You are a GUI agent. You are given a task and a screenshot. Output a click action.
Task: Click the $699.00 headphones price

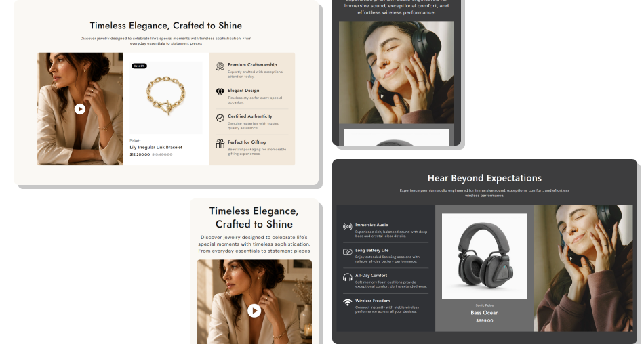click(484, 320)
